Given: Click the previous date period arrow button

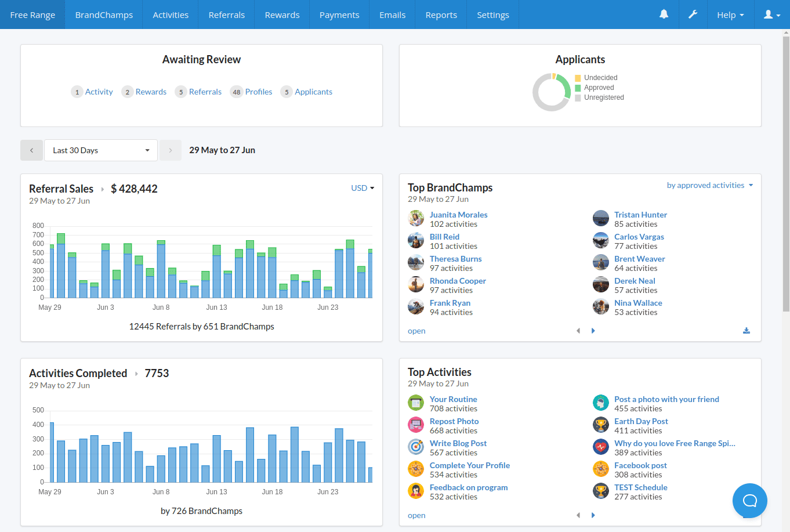Looking at the screenshot, I should coord(31,150).
